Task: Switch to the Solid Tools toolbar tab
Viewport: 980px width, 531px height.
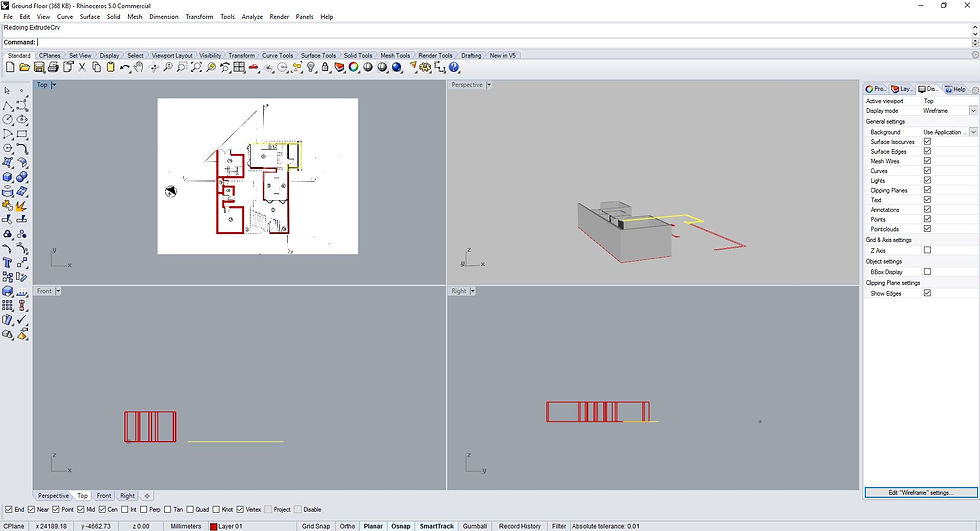Action: click(358, 56)
